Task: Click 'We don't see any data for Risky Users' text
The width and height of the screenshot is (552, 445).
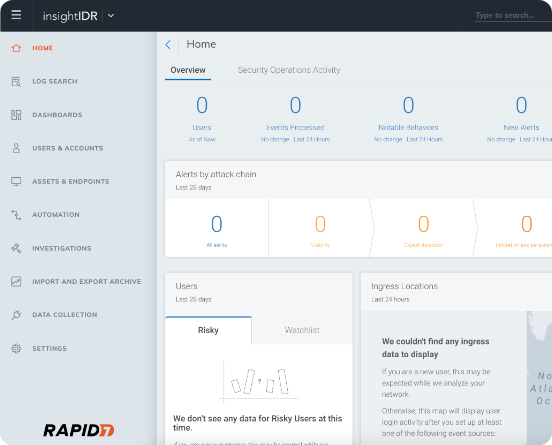Action: click(257, 423)
